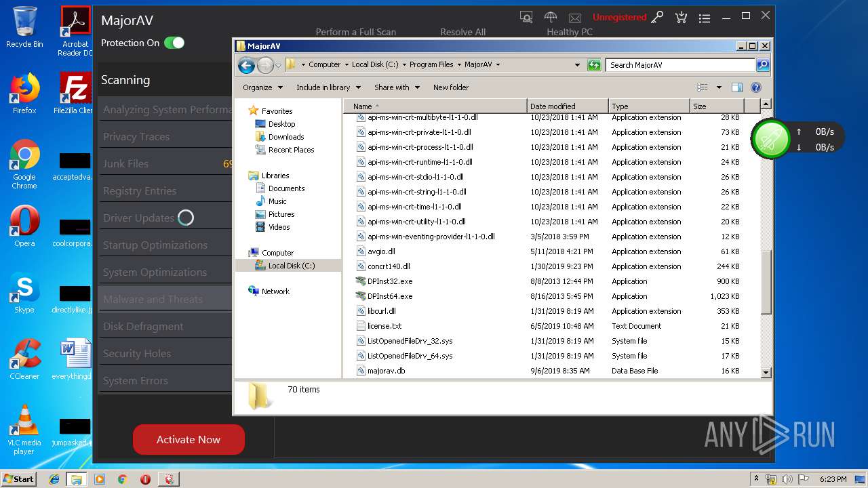Viewport: 868px width, 488px height.
Task: Sort files by Date modified column
Action: [x=568, y=106]
